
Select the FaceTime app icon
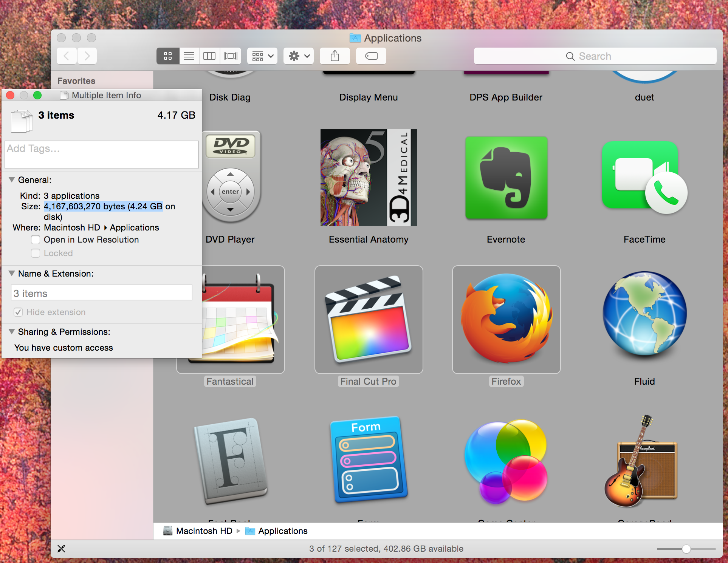coord(644,178)
